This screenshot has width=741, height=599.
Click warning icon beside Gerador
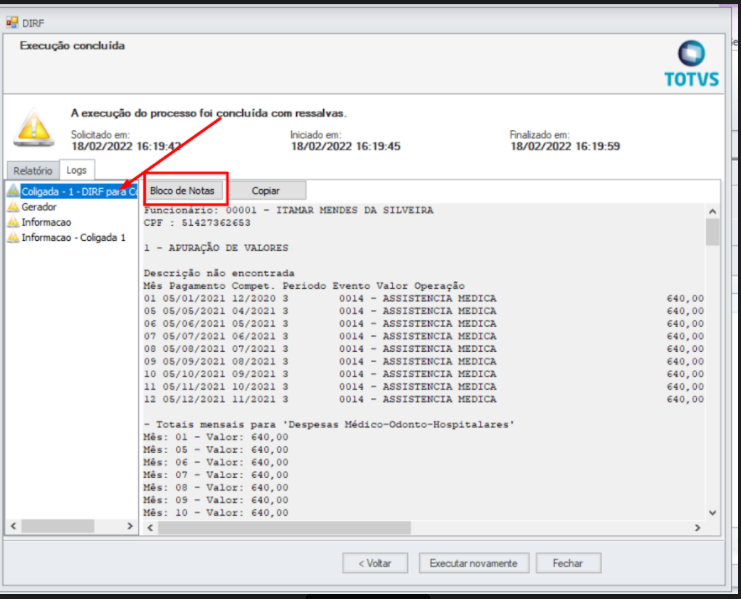(13, 207)
